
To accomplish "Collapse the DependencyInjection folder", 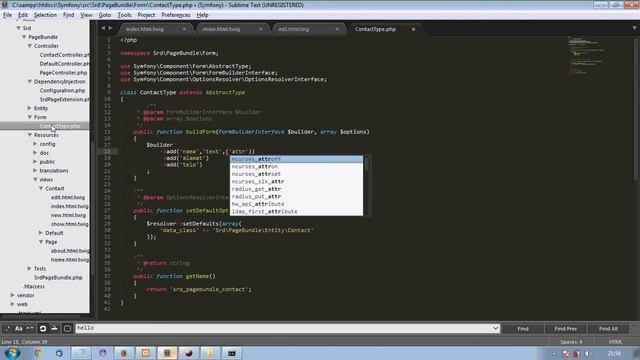I will (30, 82).
